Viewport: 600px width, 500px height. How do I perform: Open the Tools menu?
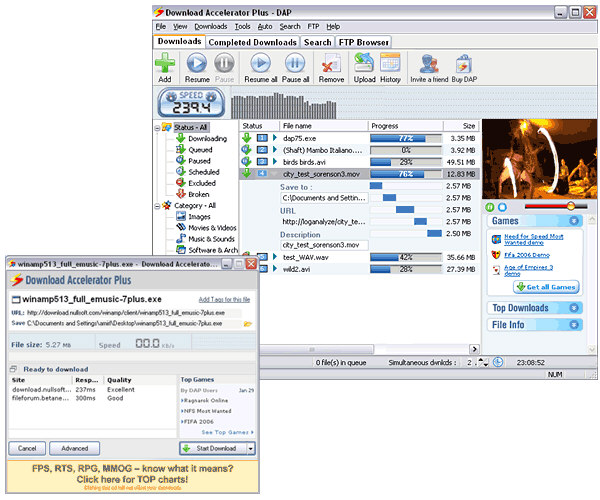243,26
